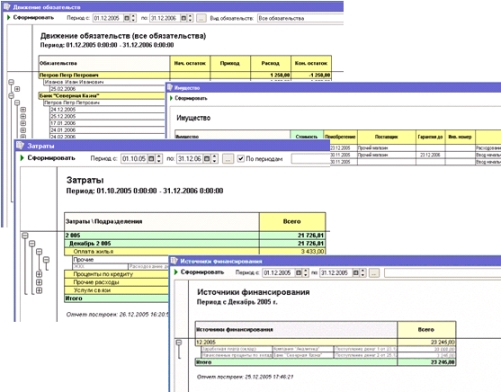Viewport: 501px width, 392px height.
Task: Run Сформировать in Затраты window
Action: pos(47,158)
